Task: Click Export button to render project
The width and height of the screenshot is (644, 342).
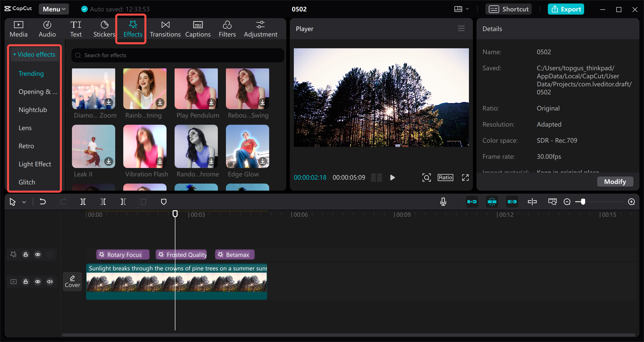Action: point(566,9)
